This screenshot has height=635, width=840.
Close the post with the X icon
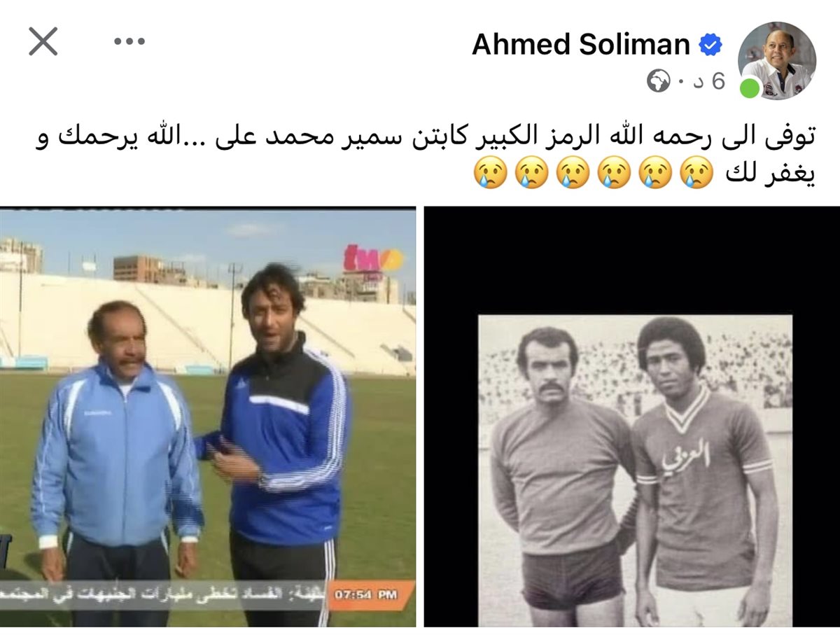tap(43, 42)
